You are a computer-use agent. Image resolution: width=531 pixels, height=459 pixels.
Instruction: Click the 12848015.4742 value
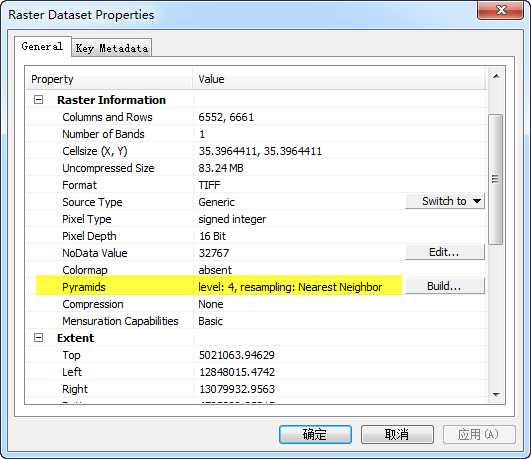[x=236, y=372]
